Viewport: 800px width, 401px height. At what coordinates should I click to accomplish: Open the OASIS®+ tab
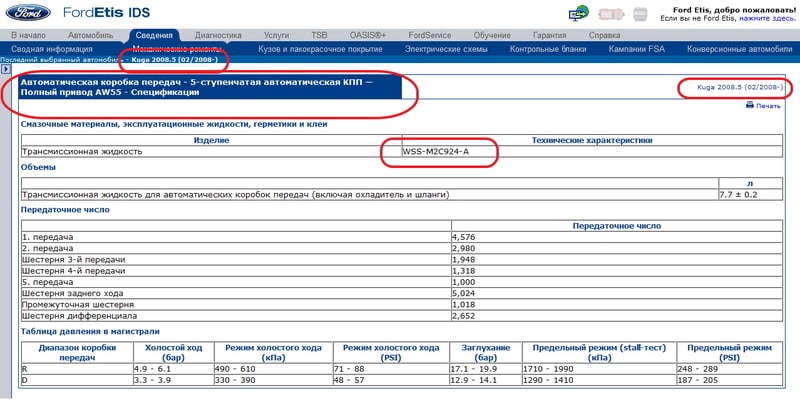coord(367,35)
